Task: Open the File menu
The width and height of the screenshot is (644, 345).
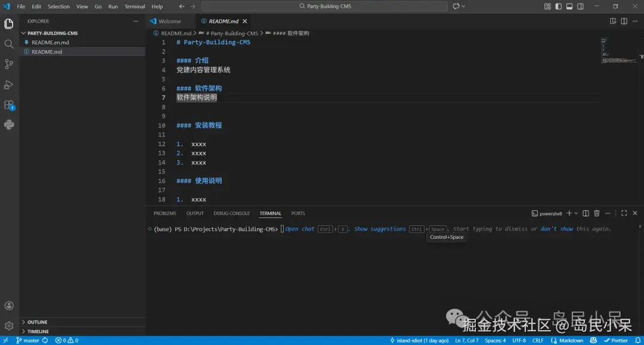Action: 21,6
